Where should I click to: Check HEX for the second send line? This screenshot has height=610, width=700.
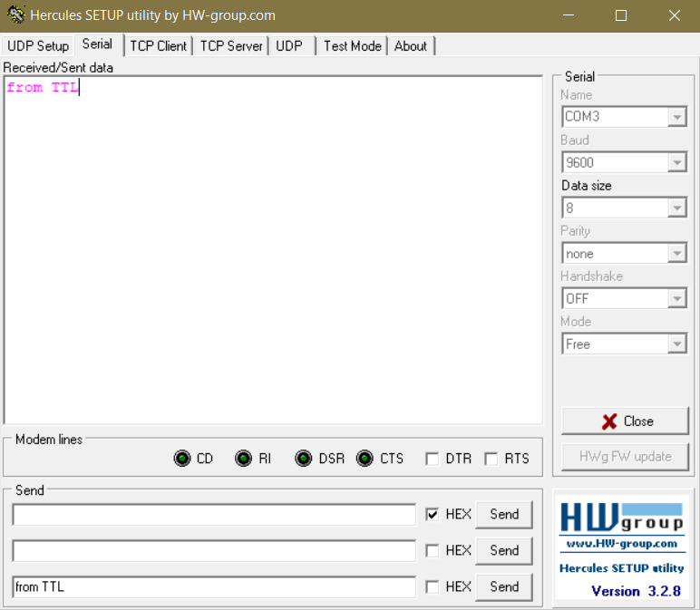coord(433,551)
